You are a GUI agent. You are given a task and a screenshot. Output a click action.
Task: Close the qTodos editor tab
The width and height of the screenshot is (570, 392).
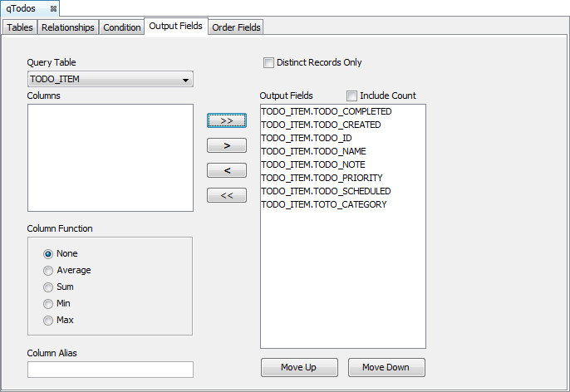(x=53, y=8)
